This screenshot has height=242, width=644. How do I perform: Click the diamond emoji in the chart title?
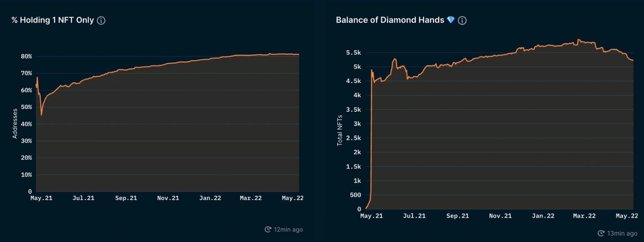[x=450, y=20]
